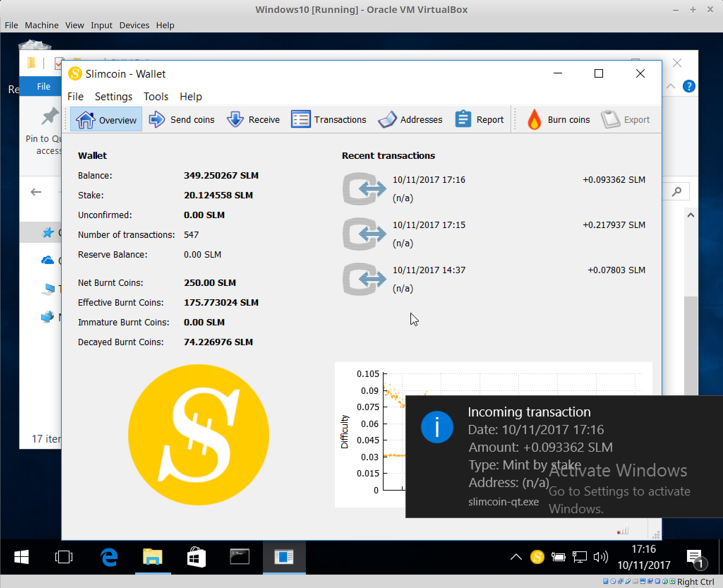Show hidden system tray icons
The width and height of the screenshot is (723, 588).
[x=516, y=557]
